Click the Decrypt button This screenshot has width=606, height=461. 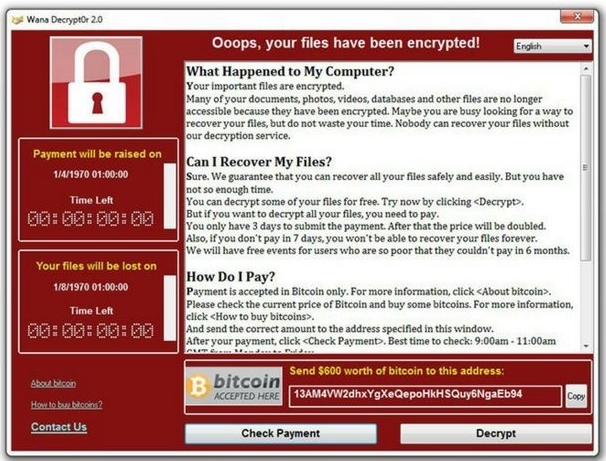tap(496, 434)
